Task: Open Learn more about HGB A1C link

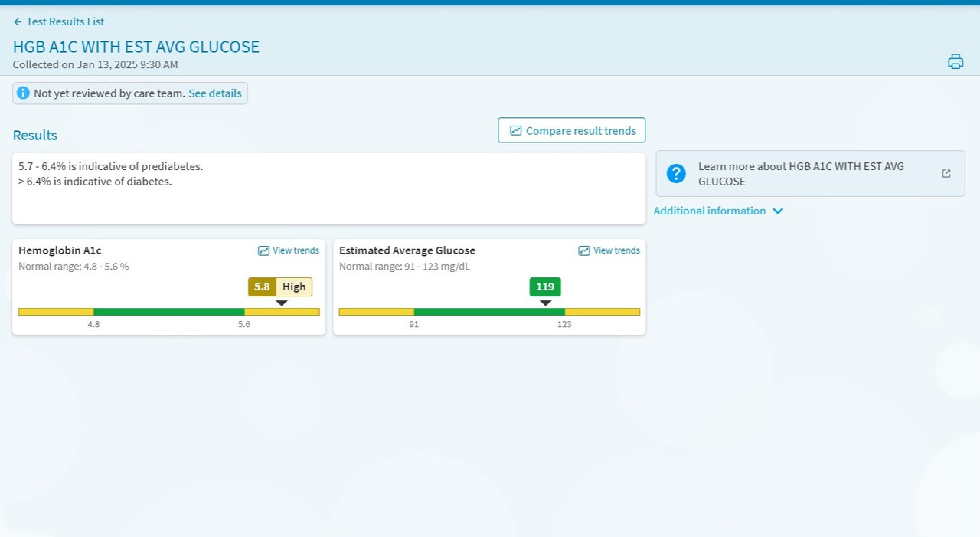Action: tap(811, 173)
